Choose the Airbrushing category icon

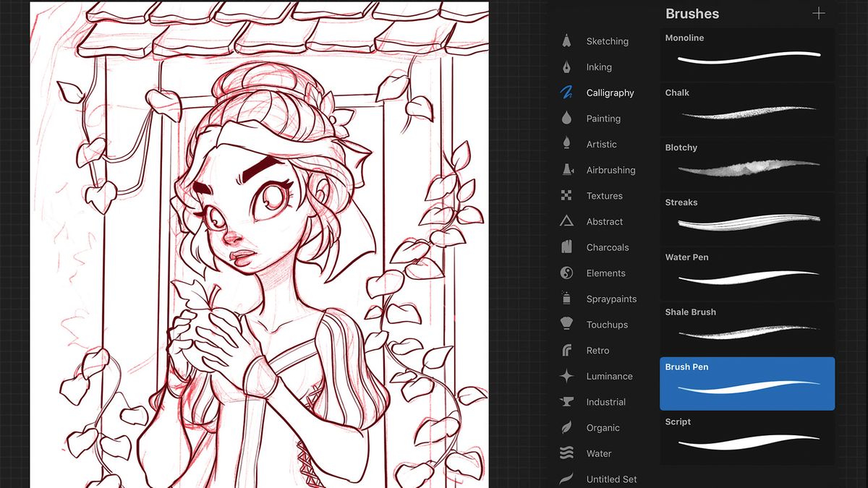(x=567, y=170)
